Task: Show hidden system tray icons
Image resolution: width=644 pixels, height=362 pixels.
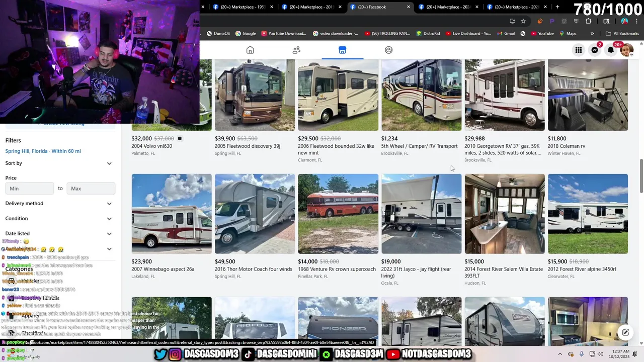Action: point(560,354)
